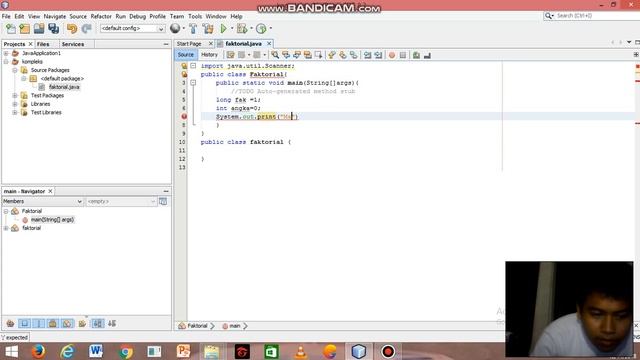Viewport: 640px width, 360px height.
Task: Expand the JavaApplication1 project node
Action: point(6,53)
